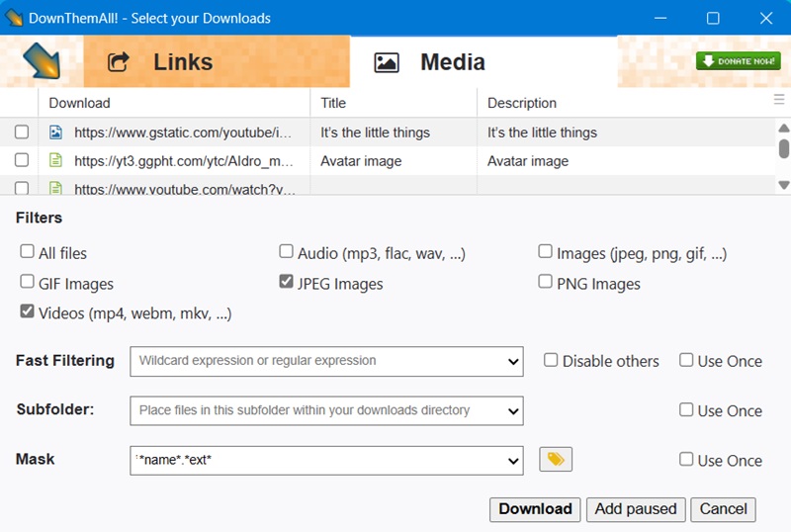Switch to the Links tab
The width and height of the screenshot is (791, 532).
click(x=217, y=61)
